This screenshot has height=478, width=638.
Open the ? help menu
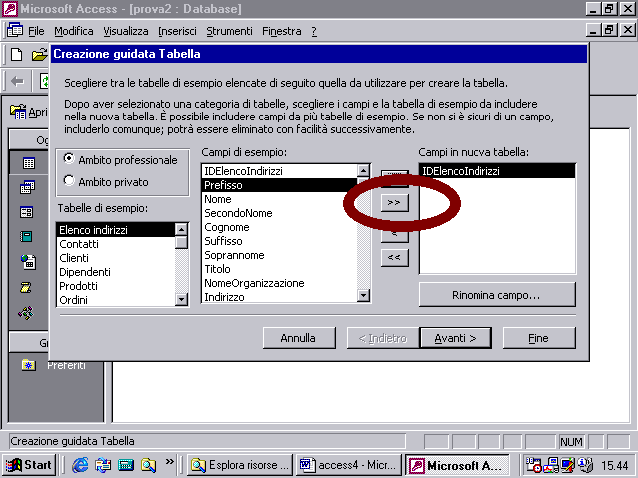[314, 31]
